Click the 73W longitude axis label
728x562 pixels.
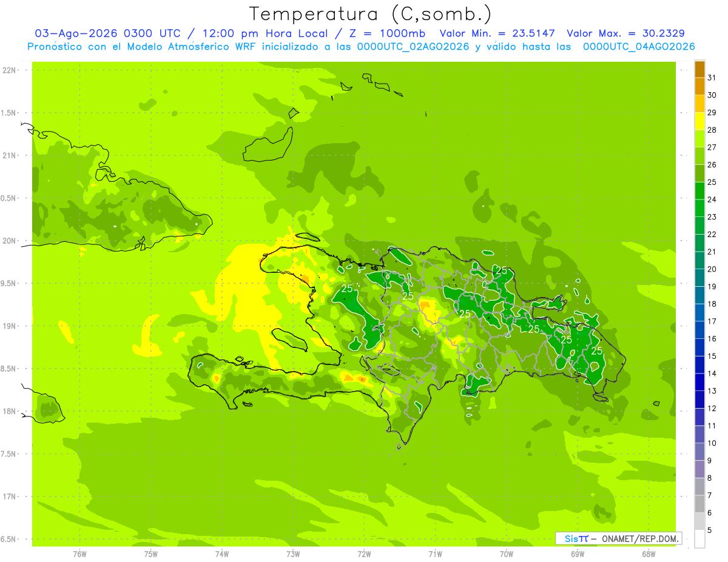click(293, 554)
